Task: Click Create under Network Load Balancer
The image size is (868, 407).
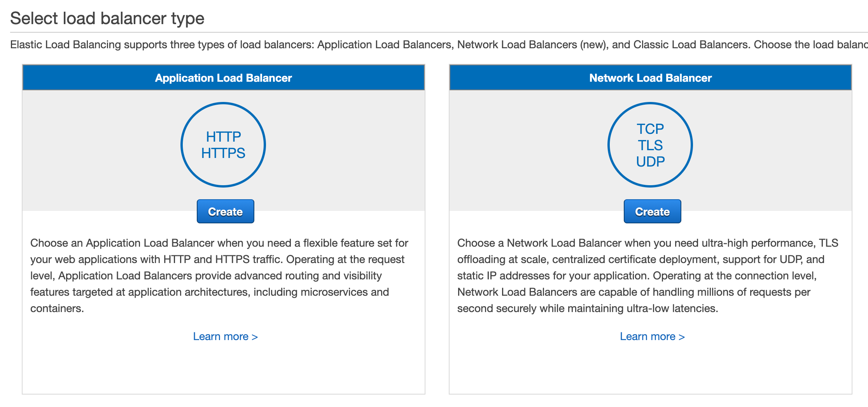Action: [652, 211]
